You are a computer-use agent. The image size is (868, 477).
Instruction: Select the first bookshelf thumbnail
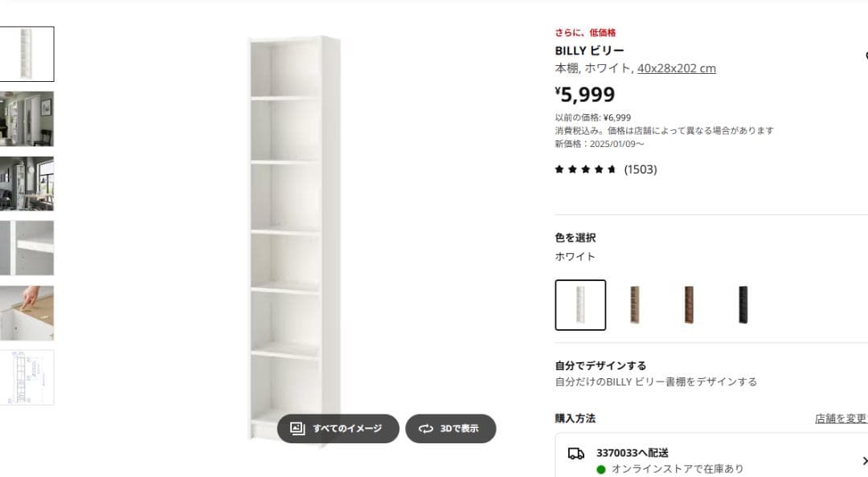pyautogui.click(x=28, y=53)
